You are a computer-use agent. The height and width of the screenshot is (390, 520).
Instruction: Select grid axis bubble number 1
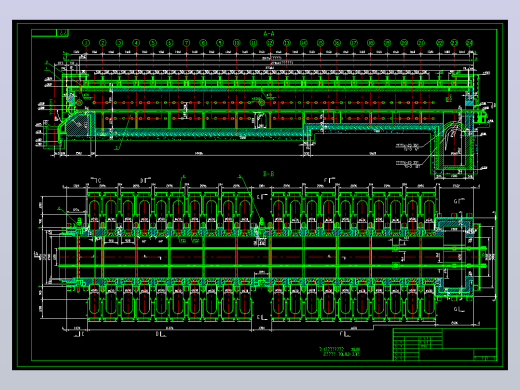coord(86,43)
